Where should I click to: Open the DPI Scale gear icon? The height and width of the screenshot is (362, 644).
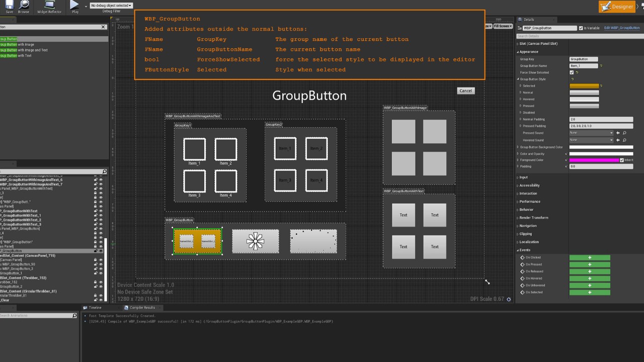click(x=509, y=299)
